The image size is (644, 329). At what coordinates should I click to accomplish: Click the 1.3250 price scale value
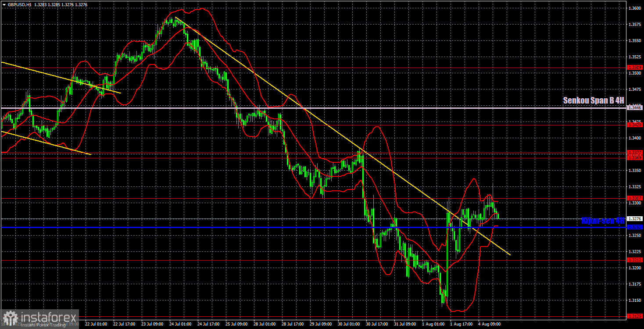tap(635, 236)
